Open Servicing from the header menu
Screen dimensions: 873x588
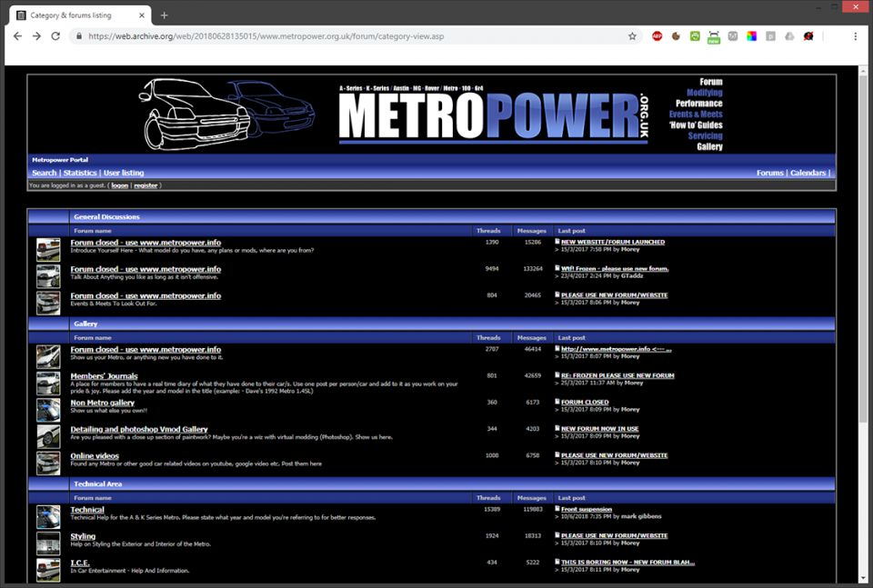click(x=705, y=135)
